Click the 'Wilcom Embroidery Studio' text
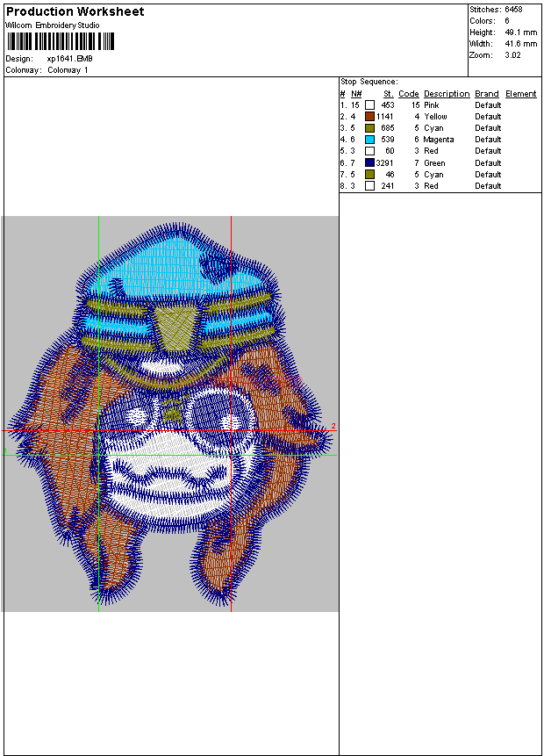 (53, 25)
